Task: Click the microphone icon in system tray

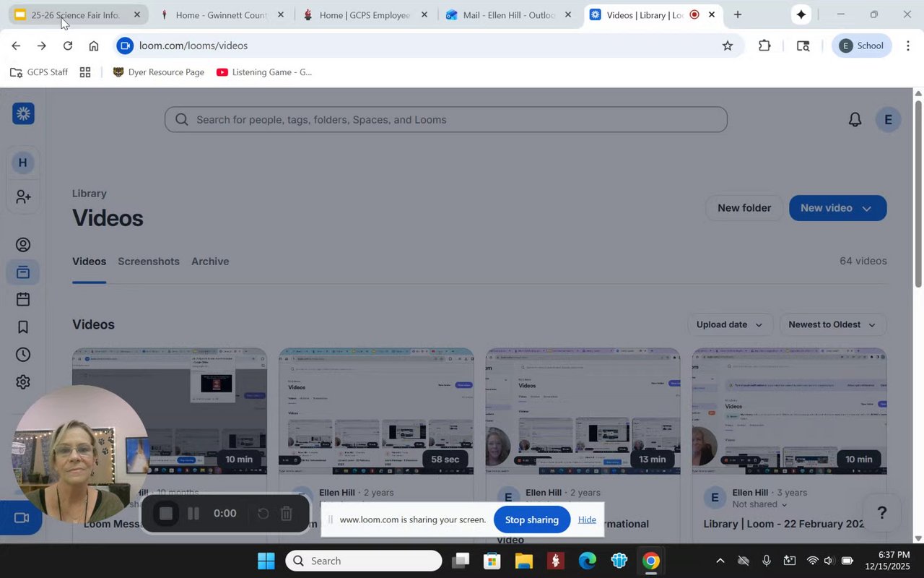Action: (x=767, y=561)
